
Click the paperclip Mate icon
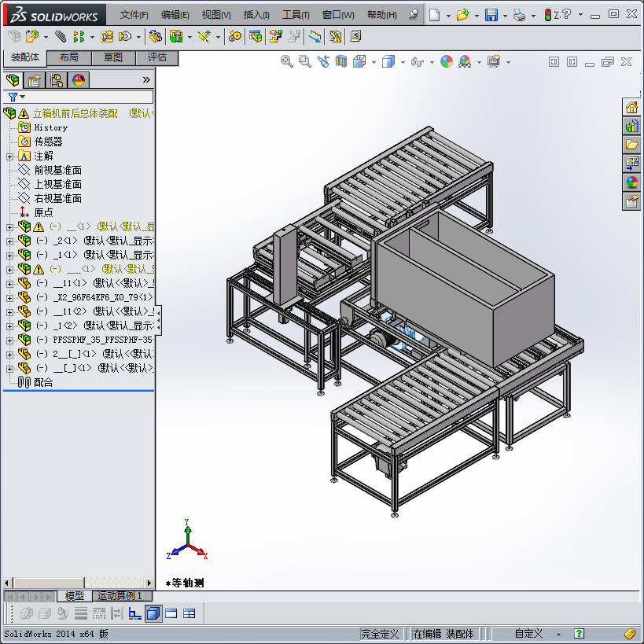61,36
